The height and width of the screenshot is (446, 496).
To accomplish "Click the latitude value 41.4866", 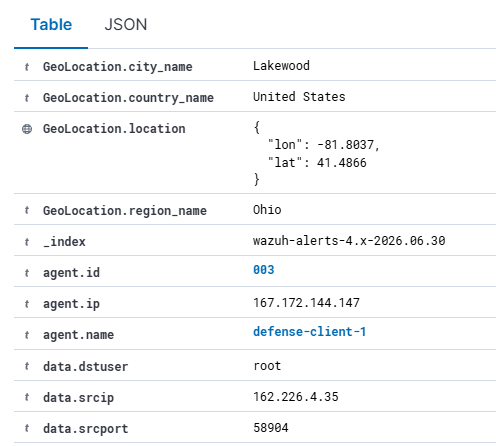I will click(x=342, y=163).
